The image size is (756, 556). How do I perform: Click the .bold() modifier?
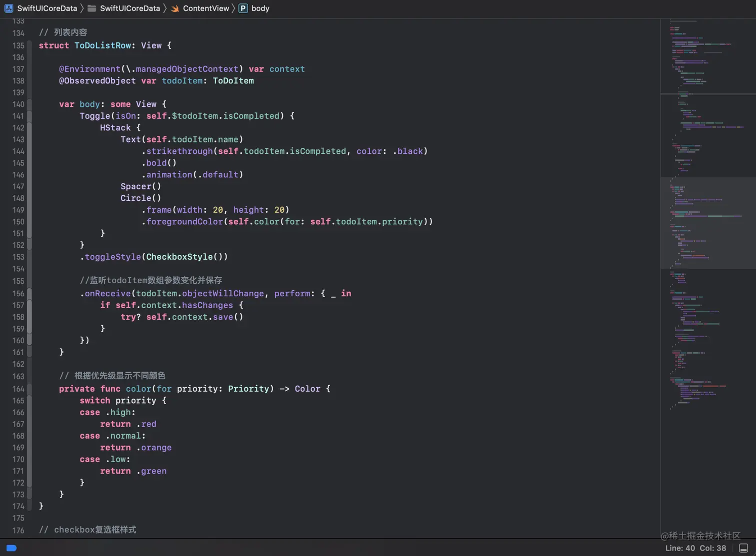[x=159, y=163]
